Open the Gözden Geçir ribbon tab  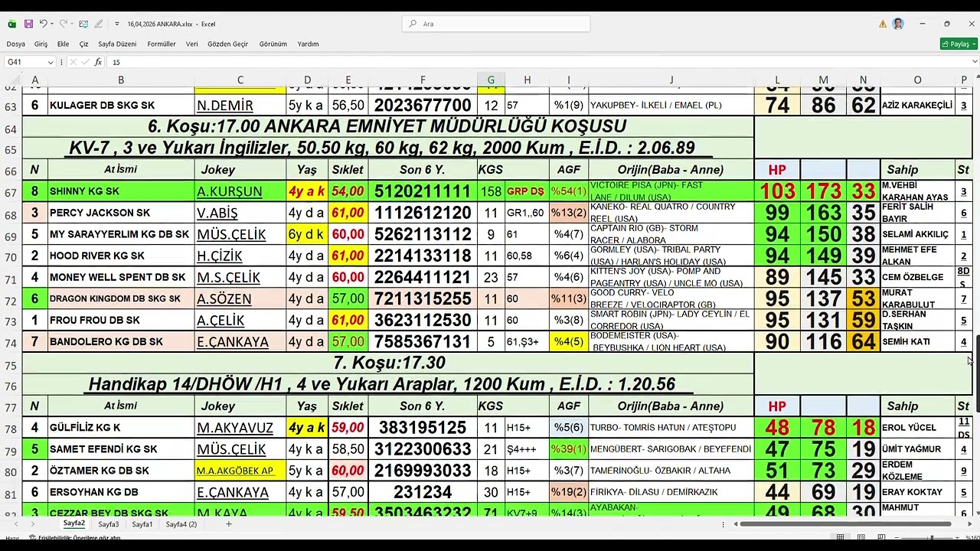[227, 44]
